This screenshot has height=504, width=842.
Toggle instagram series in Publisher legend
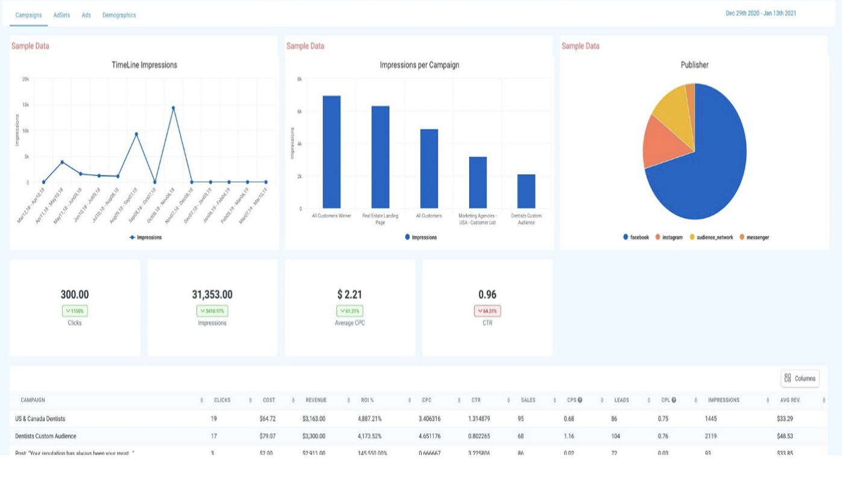coord(668,238)
